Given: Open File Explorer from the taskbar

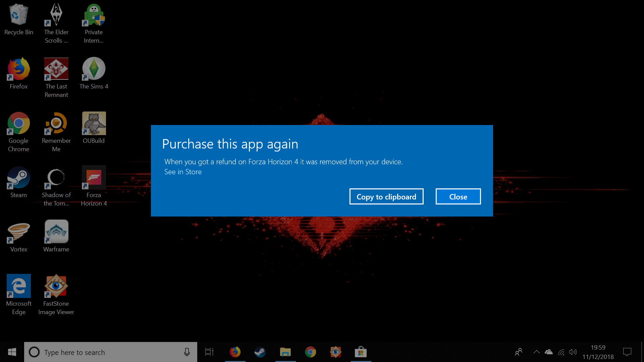Looking at the screenshot, I should 285,352.
